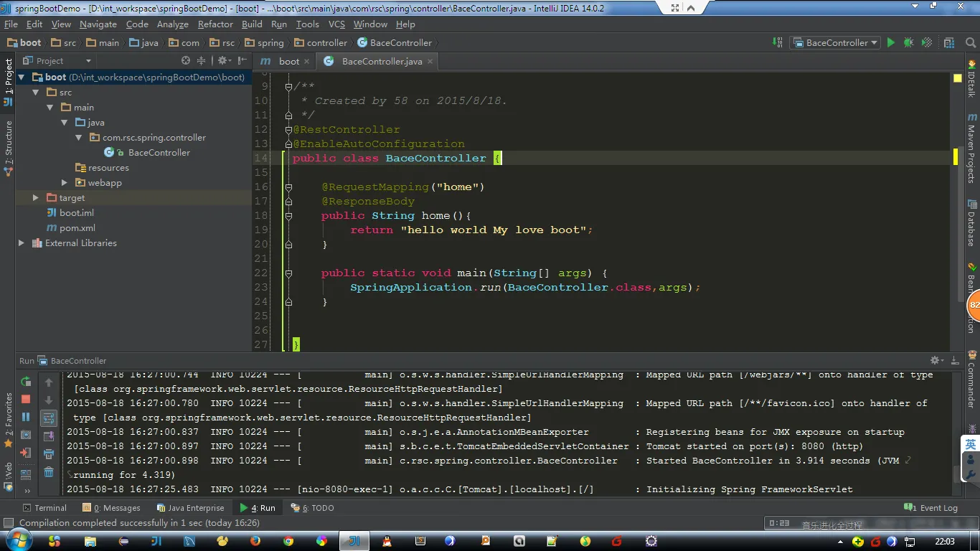Clear console output with trash icon
980x551 pixels.
click(49, 471)
